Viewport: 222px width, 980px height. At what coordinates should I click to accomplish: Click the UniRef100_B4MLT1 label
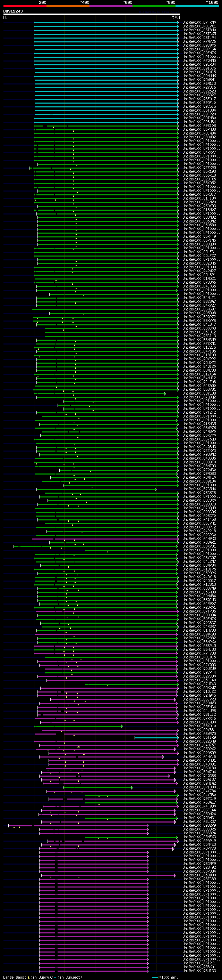tap(199, 298)
